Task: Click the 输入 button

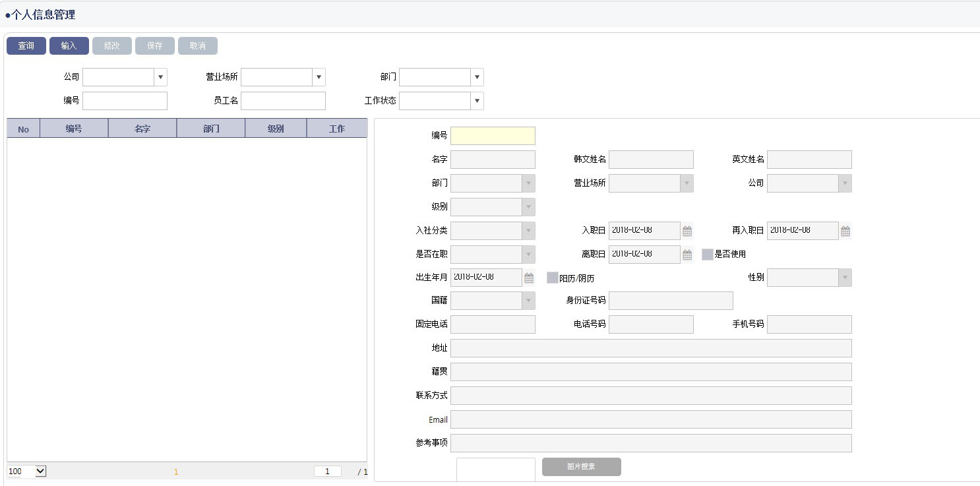Action: (69, 46)
